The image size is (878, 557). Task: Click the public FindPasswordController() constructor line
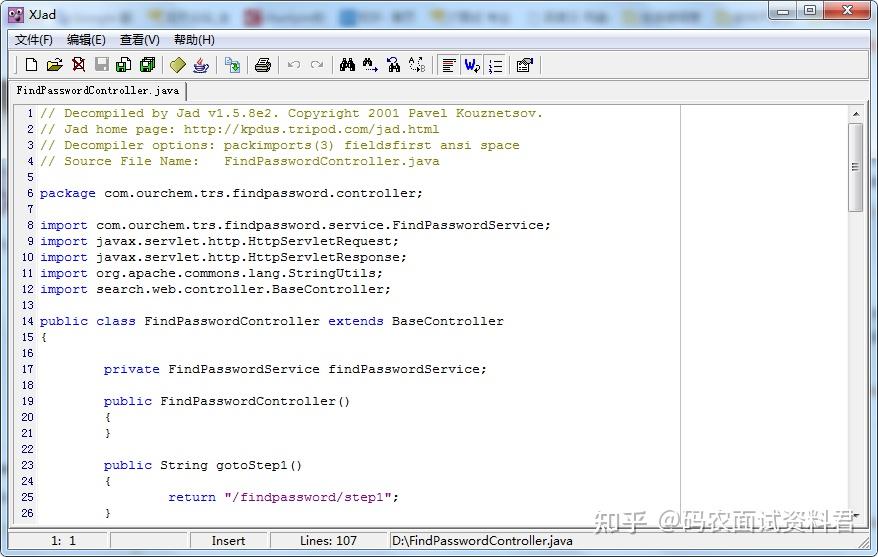click(227, 401)
